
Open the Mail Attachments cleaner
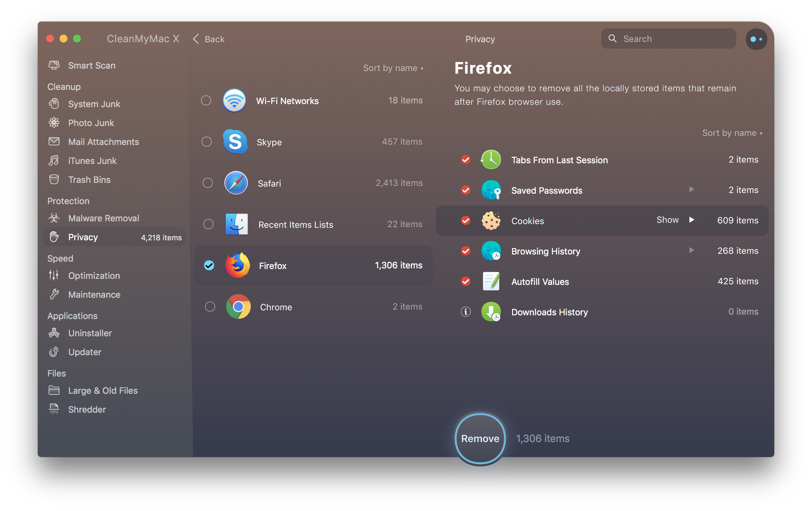point(103,142)
